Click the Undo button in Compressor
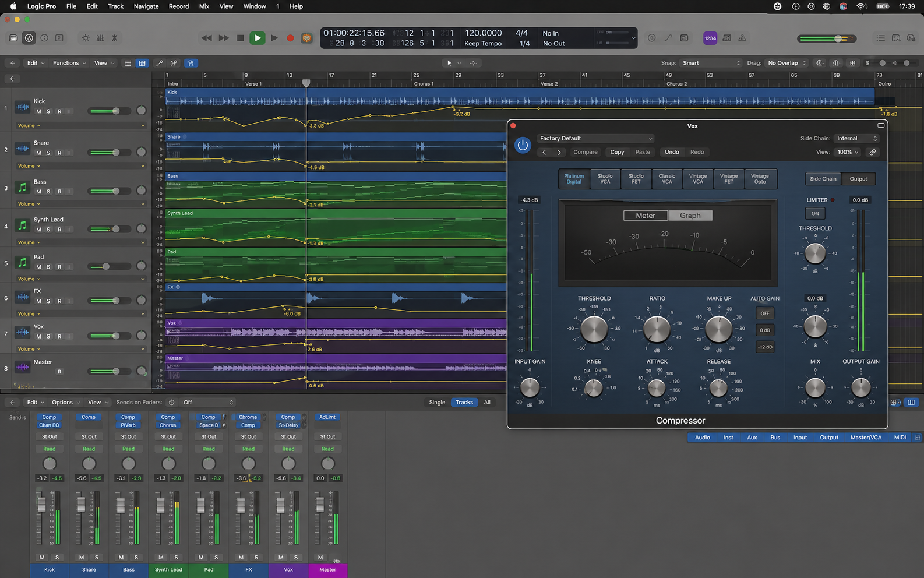 point(672,152)
